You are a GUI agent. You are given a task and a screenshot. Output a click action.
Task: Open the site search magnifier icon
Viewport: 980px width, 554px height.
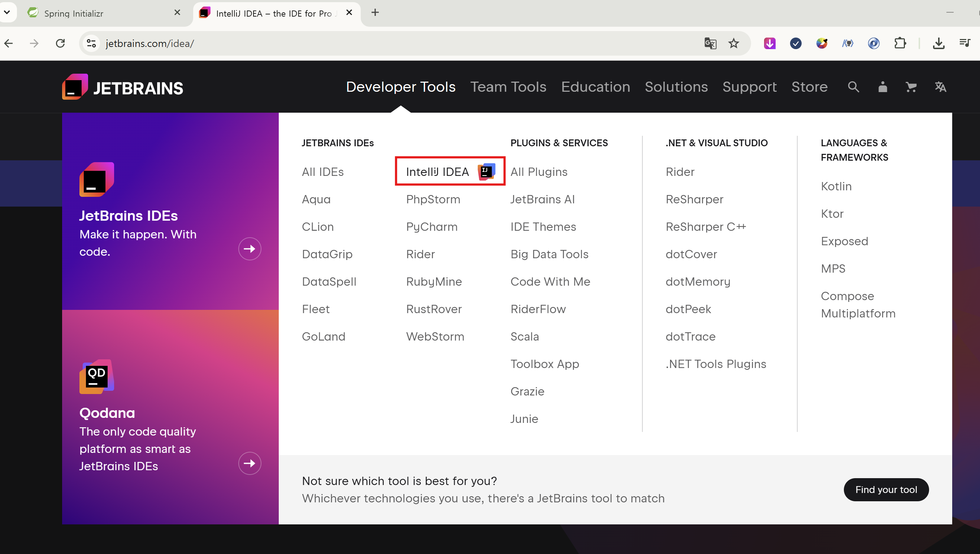pyautogui.click(x=853, y=87)
